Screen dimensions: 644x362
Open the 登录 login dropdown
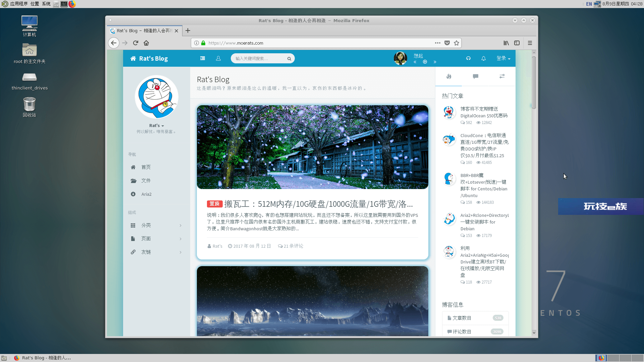coord(503,58)
